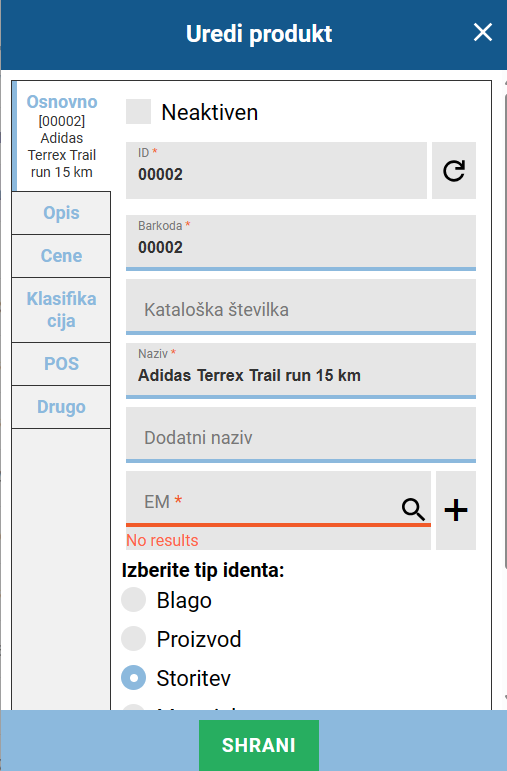This screenshot has height=771, width=507.
Task: Focus the Barkoda input field
Action: click(301, 242)
